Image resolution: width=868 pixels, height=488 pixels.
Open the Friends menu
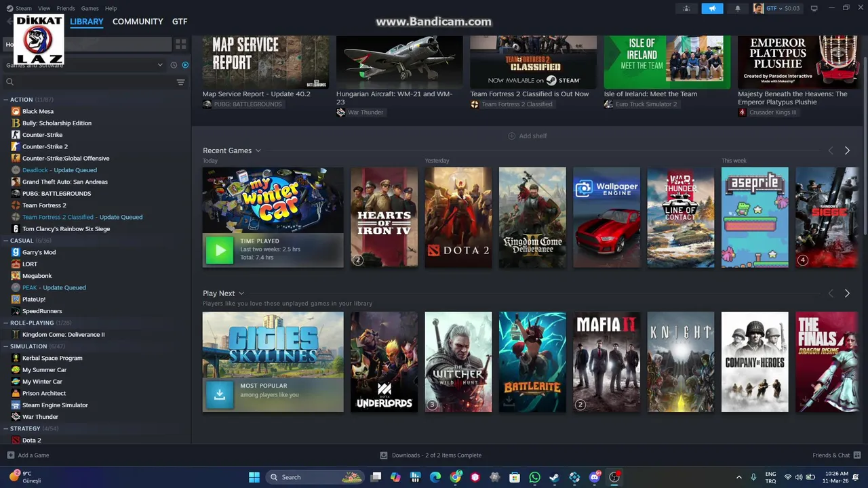66,8
